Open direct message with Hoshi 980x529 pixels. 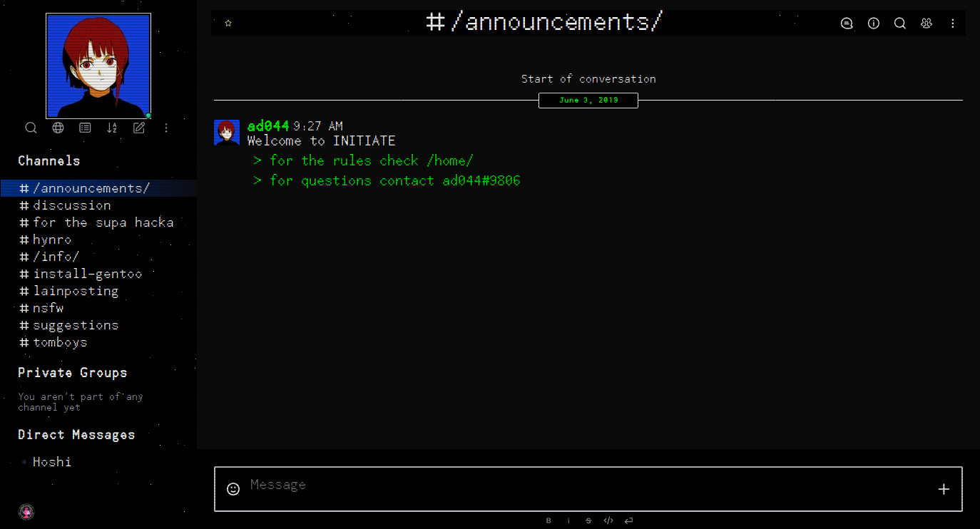tap(52, 462)
